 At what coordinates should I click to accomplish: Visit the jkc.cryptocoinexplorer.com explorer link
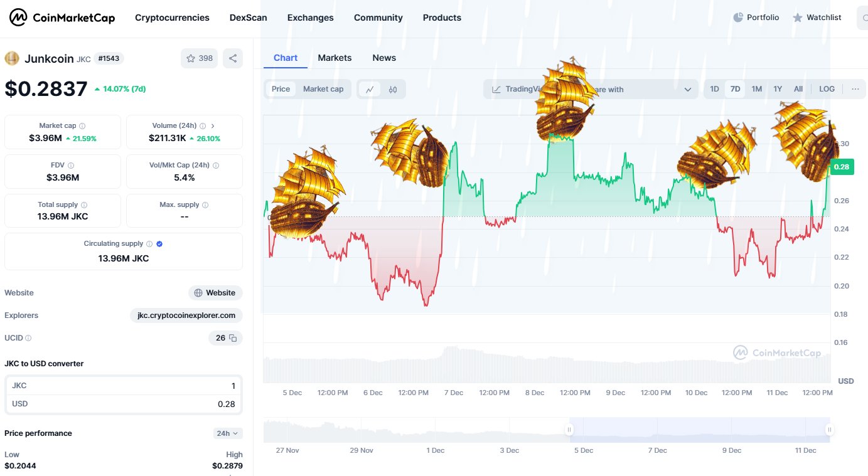(x=186, y=315)
